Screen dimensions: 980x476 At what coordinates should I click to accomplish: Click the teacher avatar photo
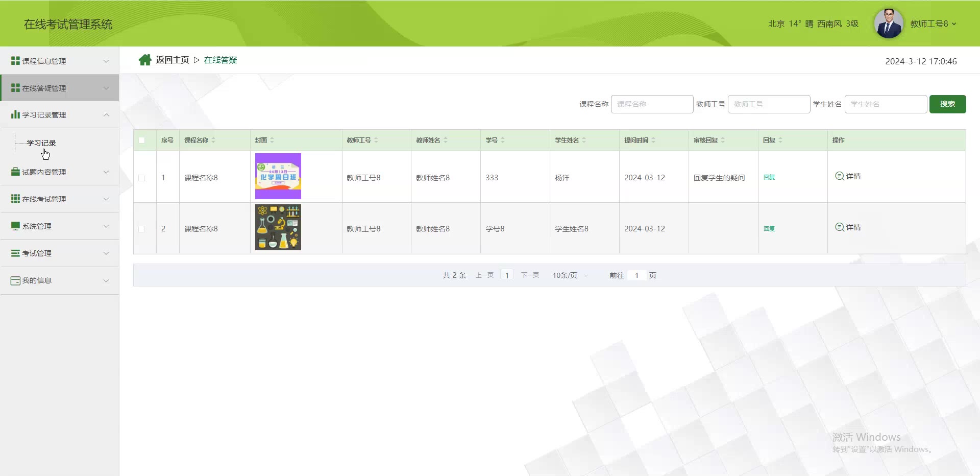point(889,23)
